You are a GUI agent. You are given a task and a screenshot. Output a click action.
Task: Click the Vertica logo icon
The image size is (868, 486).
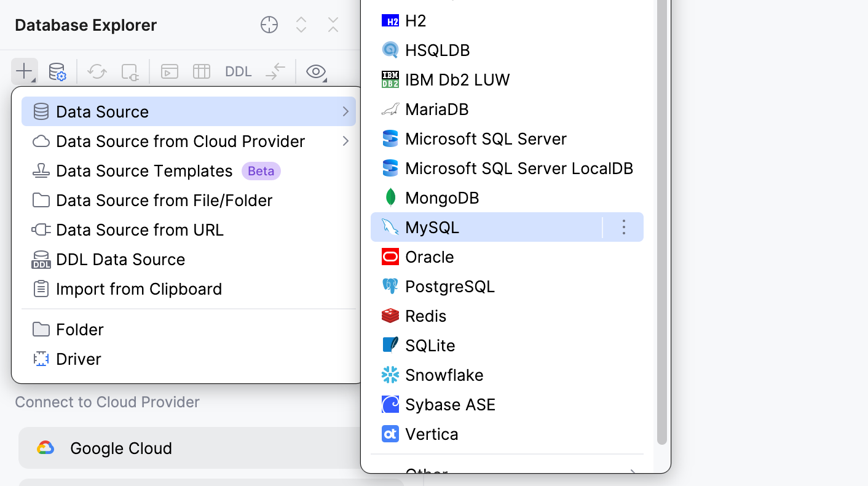pyautogui.click(x=390, y=434)
